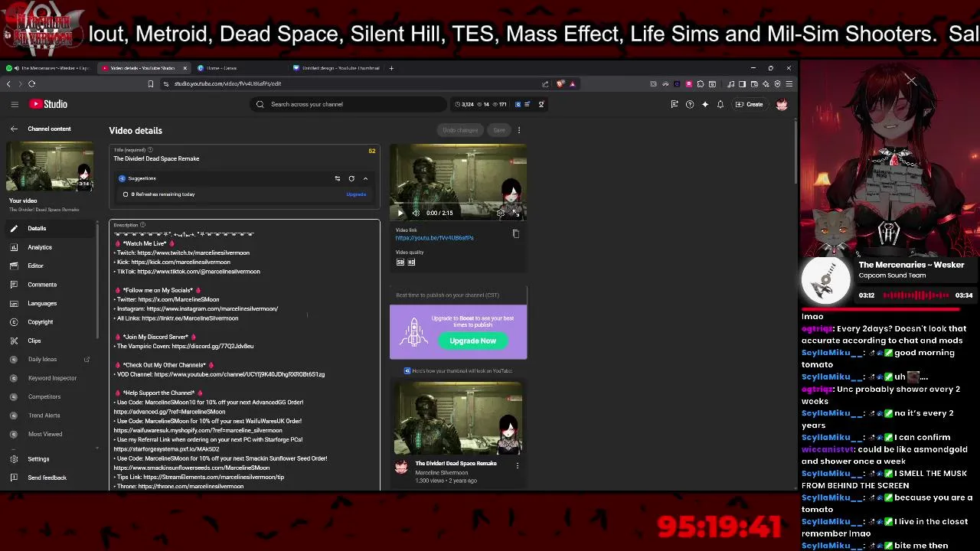Open the video preview settings gear
This screenshot has width=980, height=551.
click(501, 213)
